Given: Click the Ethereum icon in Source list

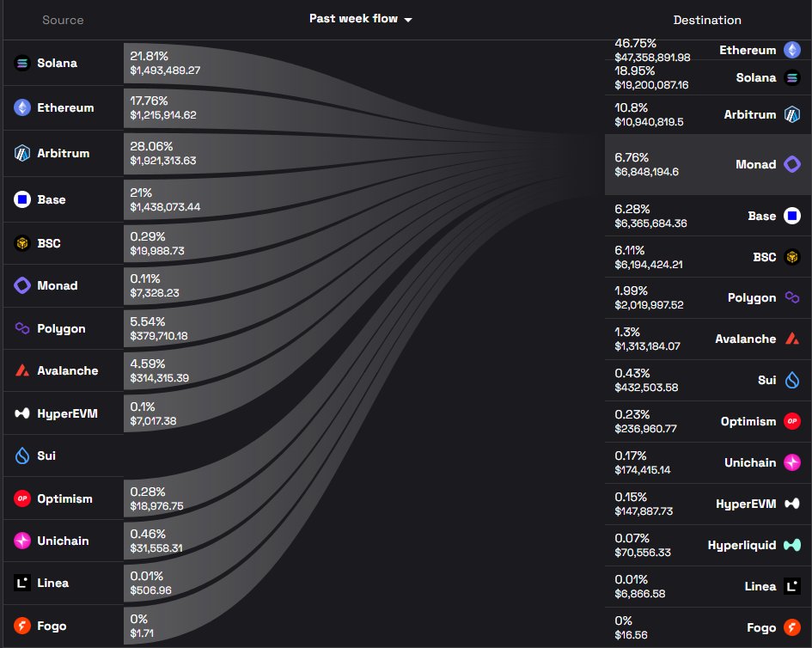Looking at the screenshot, I should (x=22, y=107).
